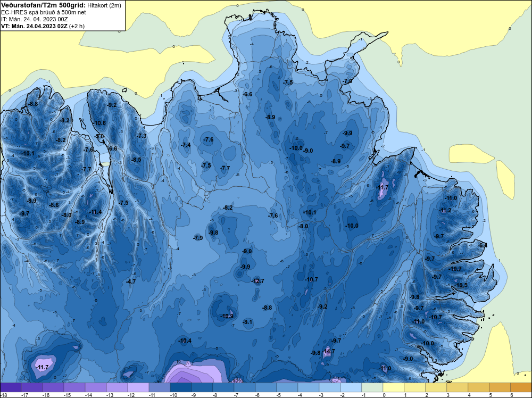Click the -10 tick label in the legend
The height and width of the screenshot is (398, 532).
pyautogui.click(x=173, y=395)
